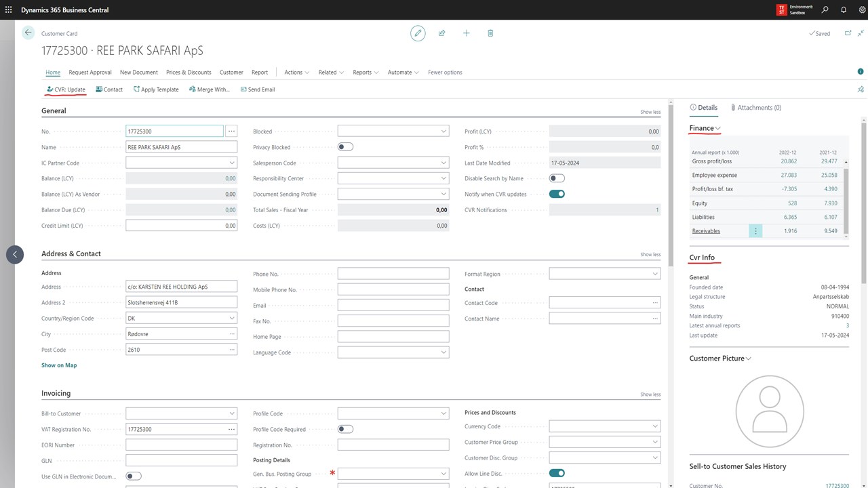Open the City lookup ellipsis

click(x=232, y=334)
